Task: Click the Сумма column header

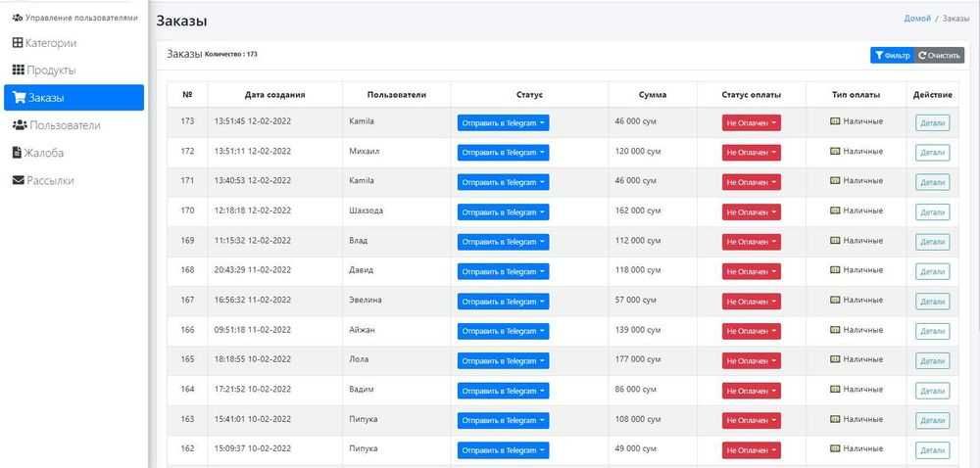Action: pos(653,95)
